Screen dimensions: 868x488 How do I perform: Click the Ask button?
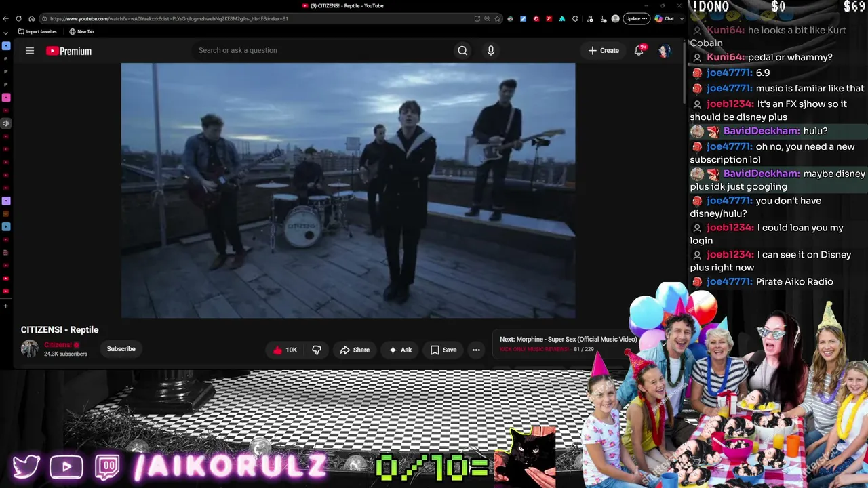(400, 350)
